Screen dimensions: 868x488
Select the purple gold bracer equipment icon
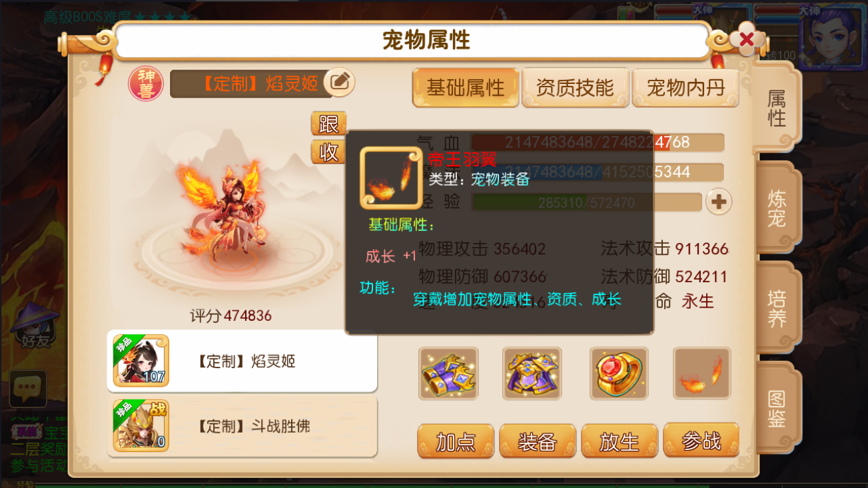[x=448, y=373]
